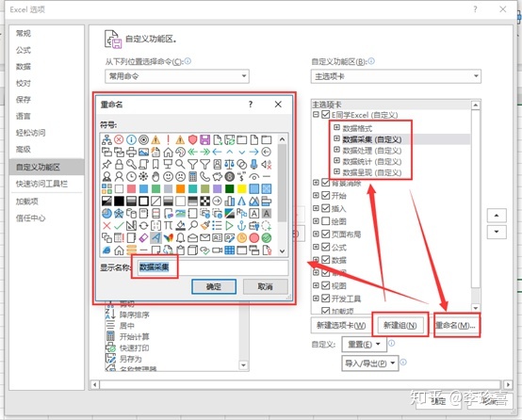Choose the yellow color square symbol
Image resolution: width=522 pixels, height=420 pixels.
coord(242,188)
